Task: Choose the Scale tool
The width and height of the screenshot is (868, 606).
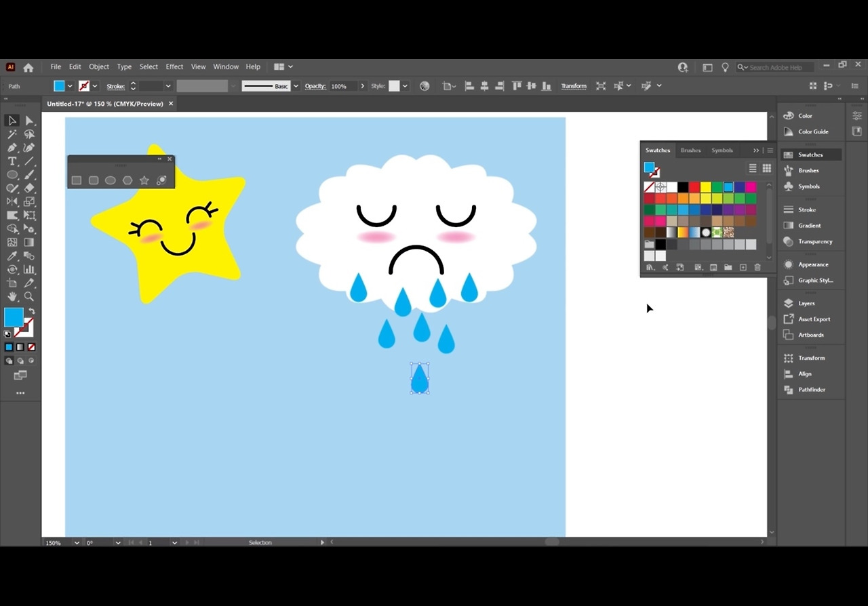Action: click(x=29, y=201)
